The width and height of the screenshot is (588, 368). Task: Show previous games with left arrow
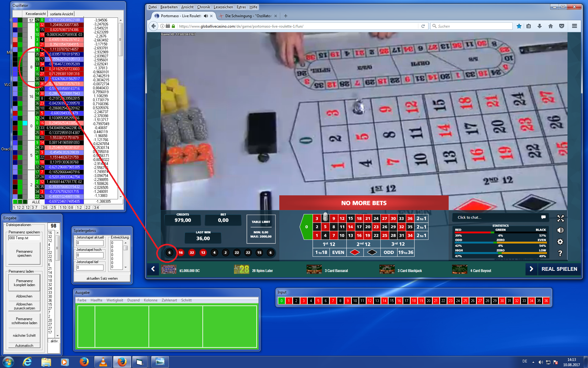(153, 269)
